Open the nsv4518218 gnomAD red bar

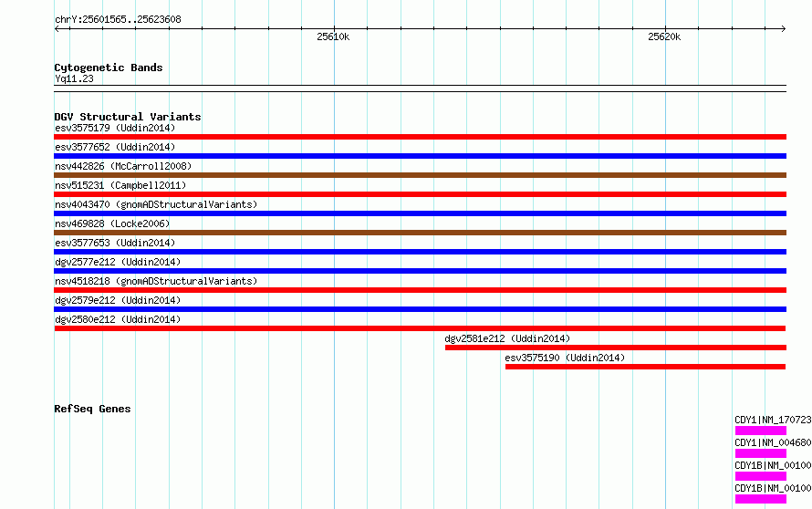420,290
